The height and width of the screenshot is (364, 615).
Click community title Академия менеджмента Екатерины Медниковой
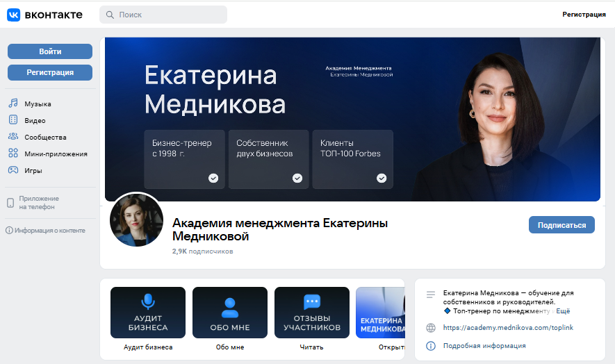(280, 229)
